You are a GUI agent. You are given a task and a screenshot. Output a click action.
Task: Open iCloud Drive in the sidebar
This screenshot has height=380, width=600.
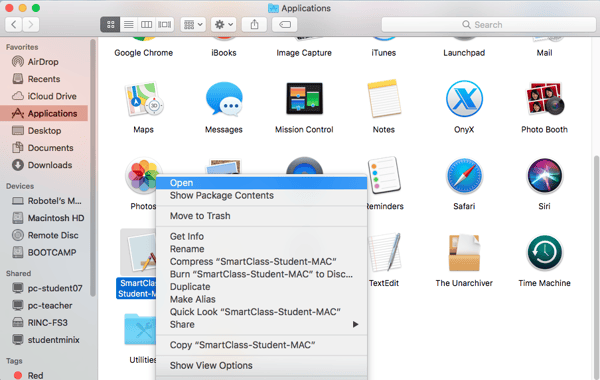tap(44, 96)
